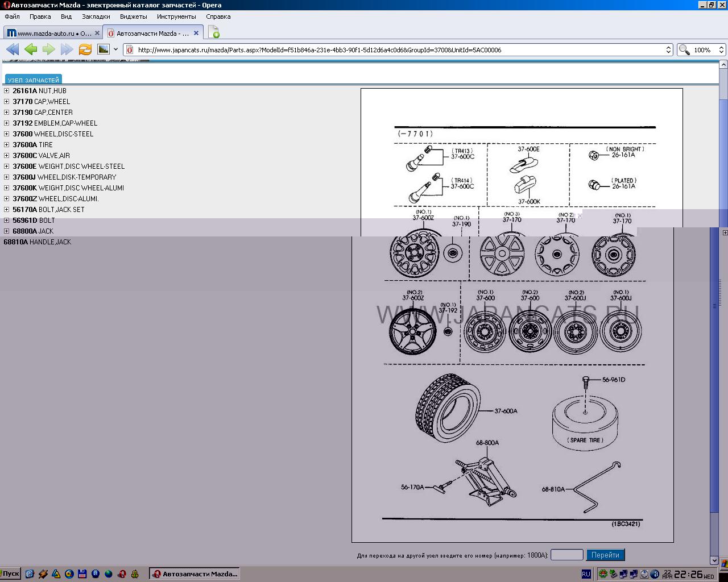This screenshot has width=728, height=582.
Task: Open the Виджеты menu
Action: (x=134, y=16)
